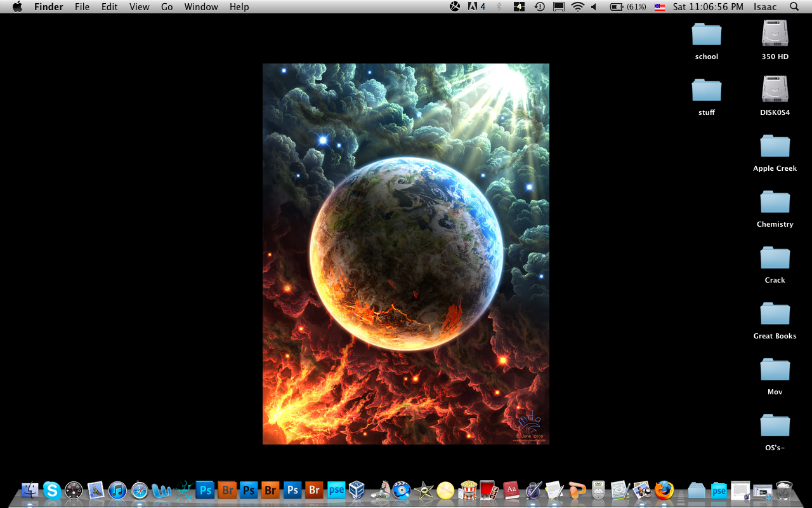Open the Time Machine status menu
The width and height of the screenshot is (812, 508).
pos(539,7)
